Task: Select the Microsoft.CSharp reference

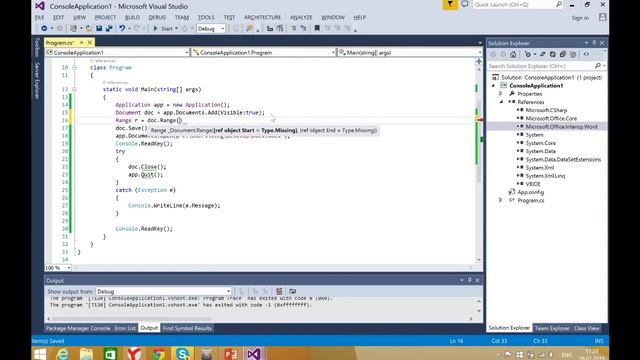Action: coord(546,110)
